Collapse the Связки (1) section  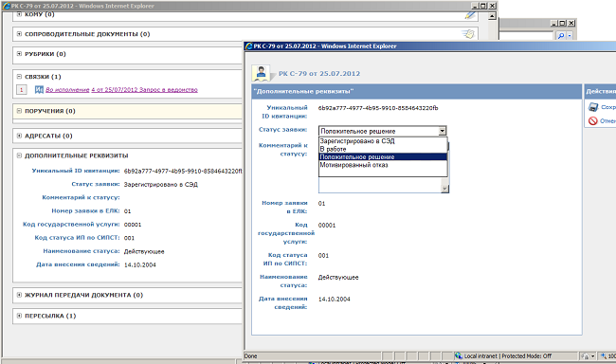[19, 76]
